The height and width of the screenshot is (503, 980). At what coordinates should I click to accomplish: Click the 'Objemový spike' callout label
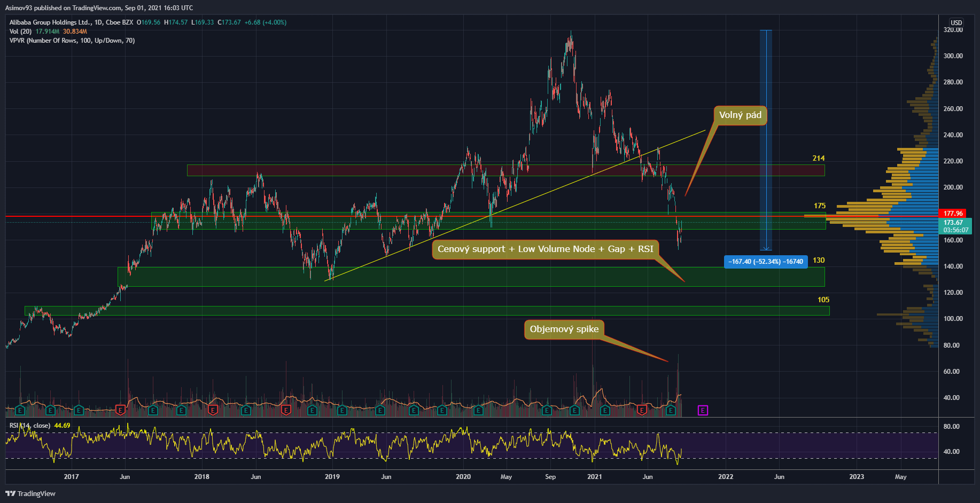click(564, 329)
